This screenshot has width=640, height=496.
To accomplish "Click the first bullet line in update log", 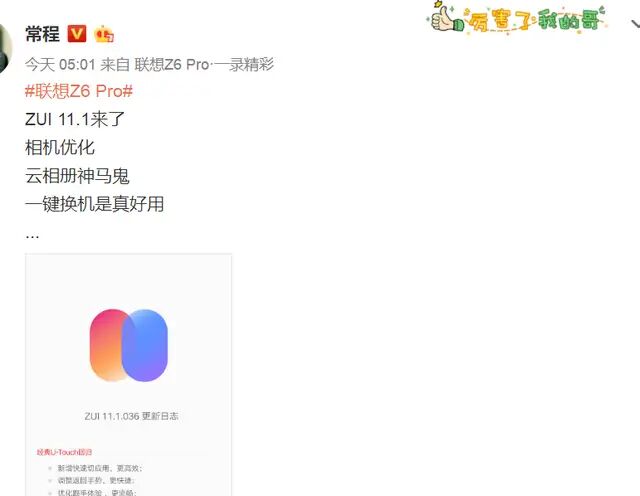I will [x=100, y=468].
